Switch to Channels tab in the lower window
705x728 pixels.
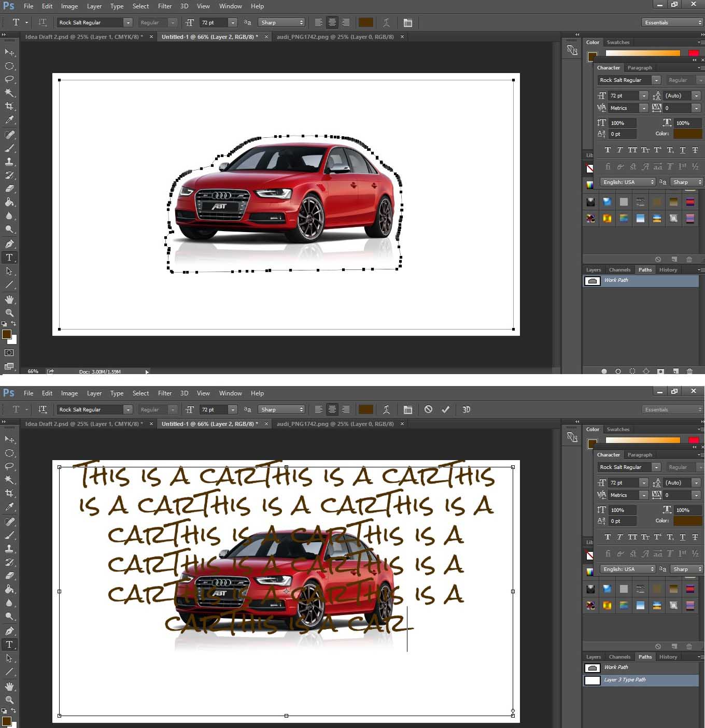619,656
